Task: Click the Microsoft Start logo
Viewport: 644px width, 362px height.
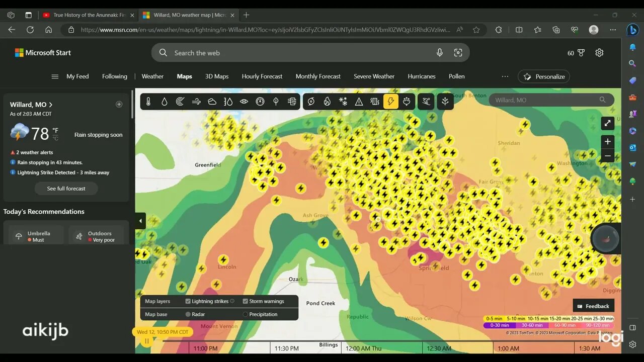Action: (x=43, y=53)
